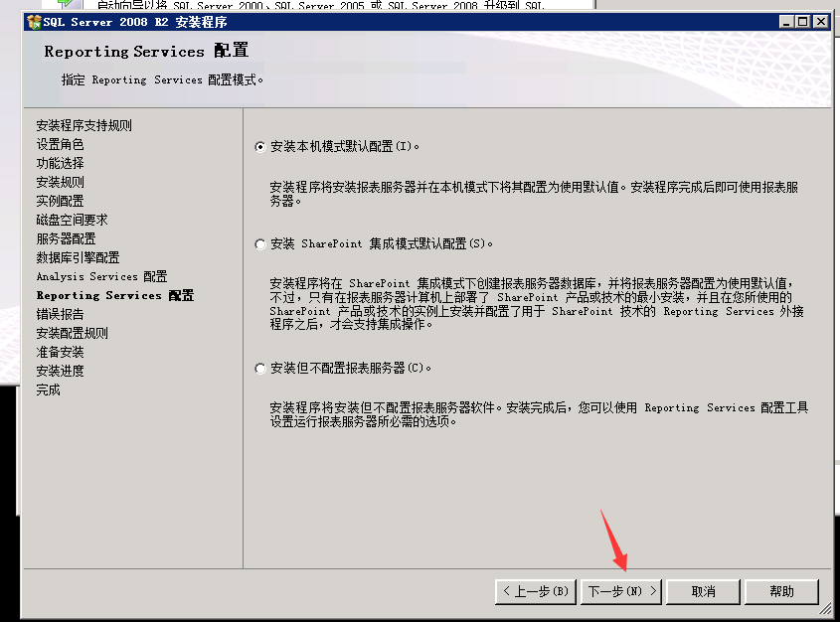The width and height of the screenshot is (840, 622).
Task: Click step 磁盘空间要求 in sidebar
Action: 72,220
